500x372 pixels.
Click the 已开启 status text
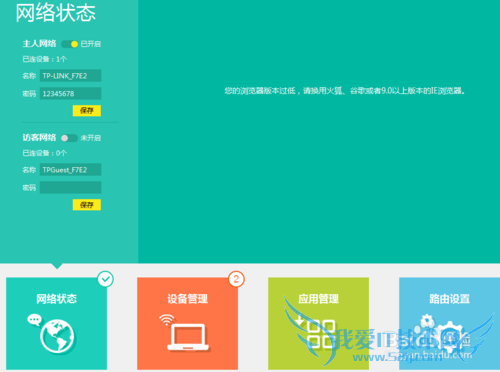click(x=91, y=44)
